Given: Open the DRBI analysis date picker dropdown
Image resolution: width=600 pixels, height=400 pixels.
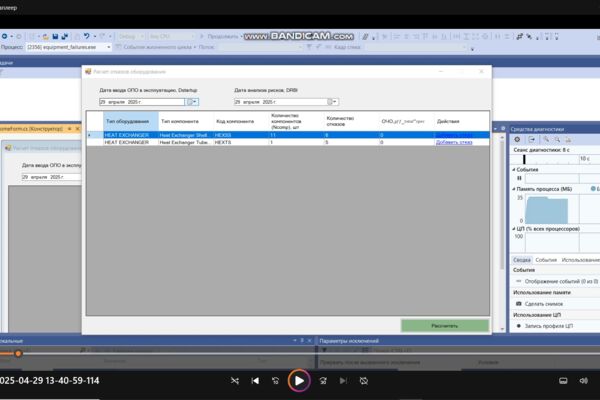Looking at the screenshot, I should tap(332, 102).
